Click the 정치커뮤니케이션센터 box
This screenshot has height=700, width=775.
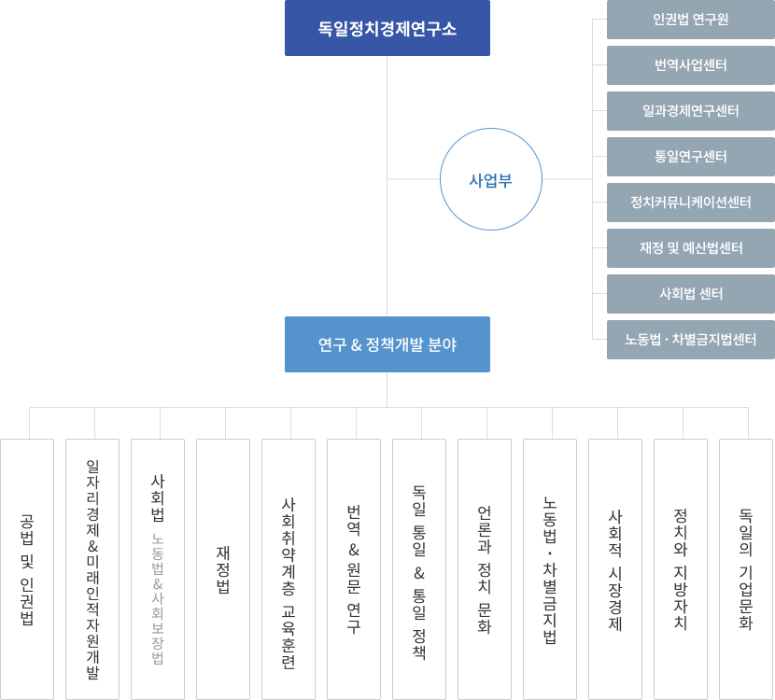690,203
